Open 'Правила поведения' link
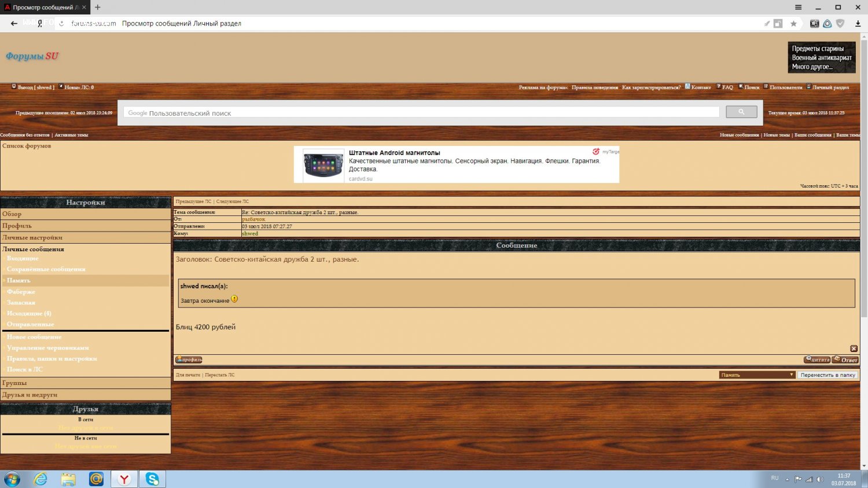Image resolution: width=868 pixels, height=488 pixels. click(595, 87)
